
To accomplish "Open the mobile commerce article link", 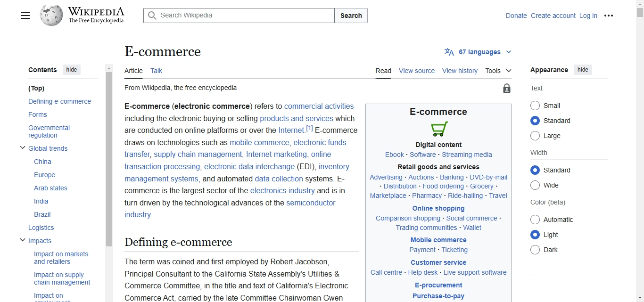I will [259, 142].
